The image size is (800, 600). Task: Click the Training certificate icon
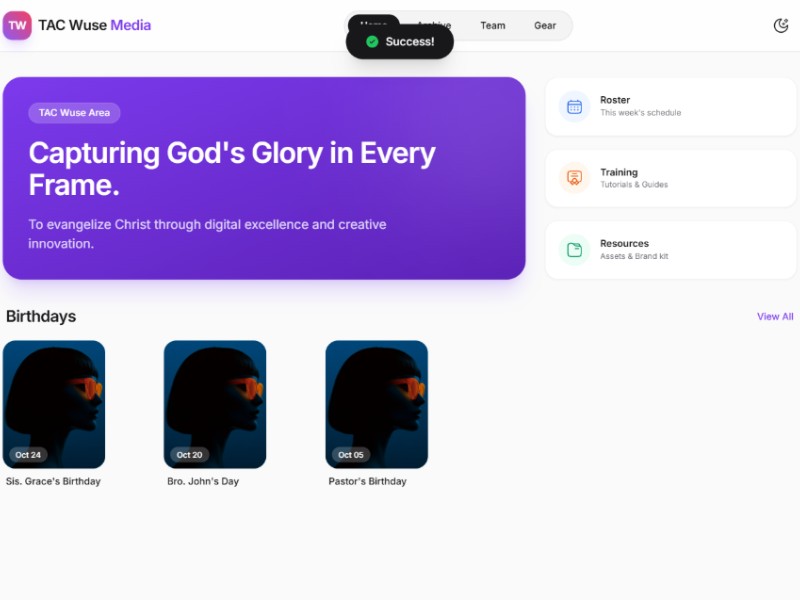point(574,178)
